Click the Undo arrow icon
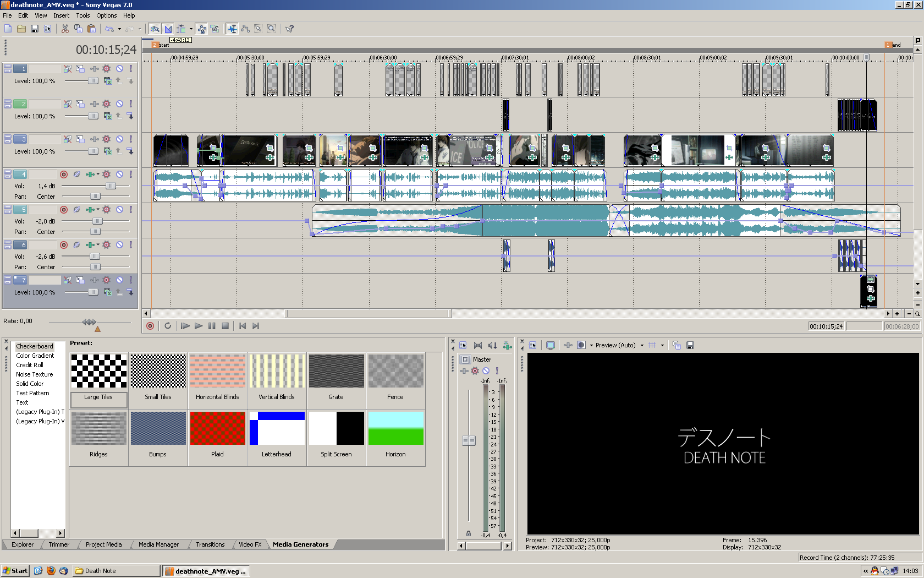Screen dimensions: 924x578 pyautogui.click(x=109, y=29)
